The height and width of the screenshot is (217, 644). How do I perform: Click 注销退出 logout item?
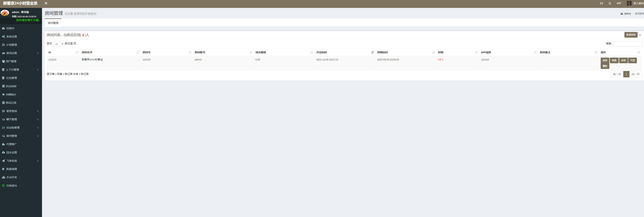(x=11, y=186)
